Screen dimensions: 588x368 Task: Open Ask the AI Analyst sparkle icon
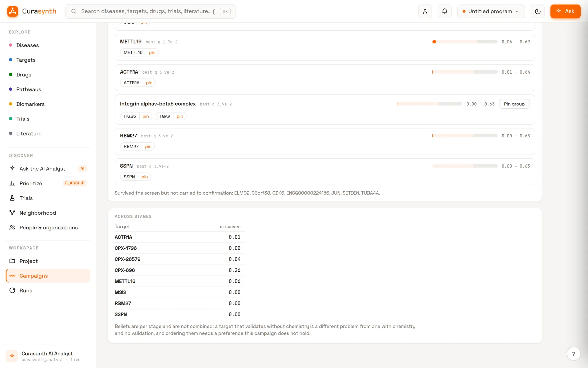pos(12,168)
